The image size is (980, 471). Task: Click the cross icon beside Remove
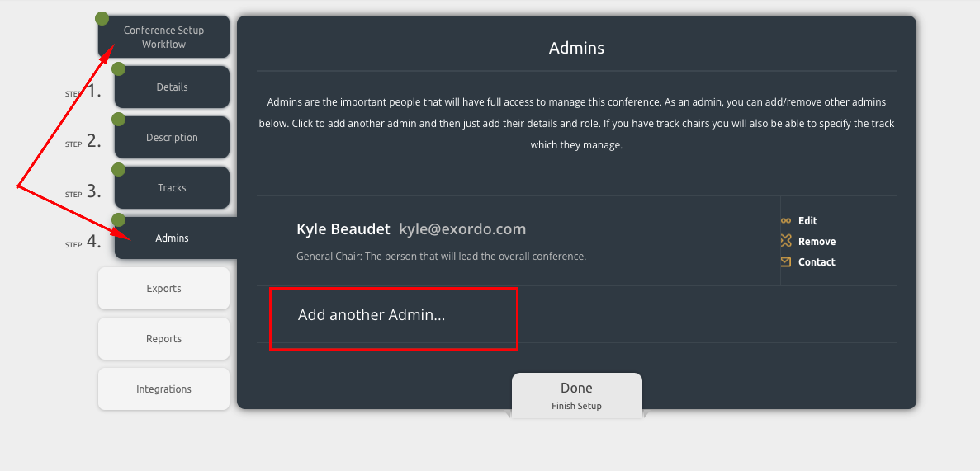click(x=786, y=241)
